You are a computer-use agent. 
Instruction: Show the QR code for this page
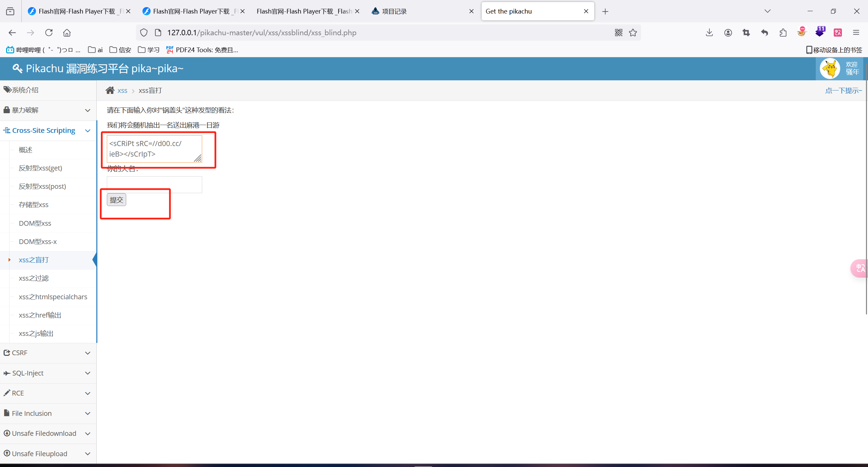click(619, 33)
